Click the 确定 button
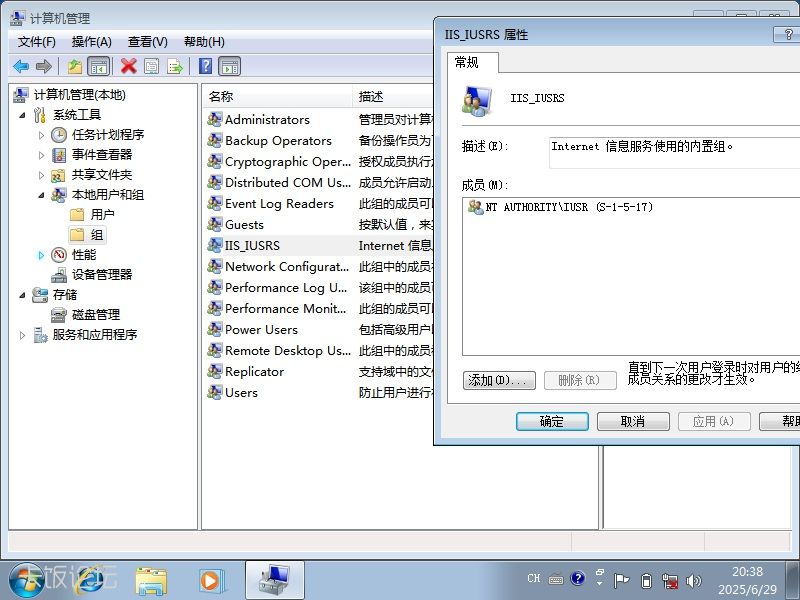Screen dimensions: 800x600 552,421
